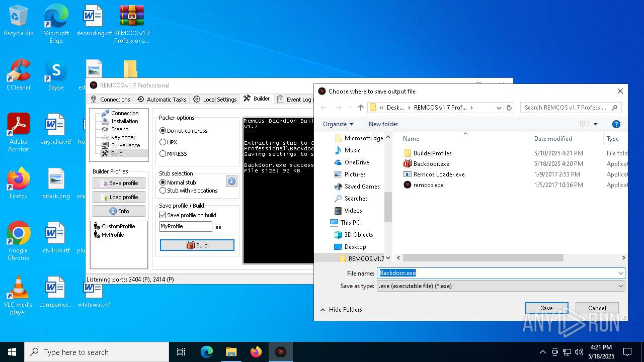The image size is (644, 362).
Task: Refresh the save dialog folder
Action: point(509,108)
